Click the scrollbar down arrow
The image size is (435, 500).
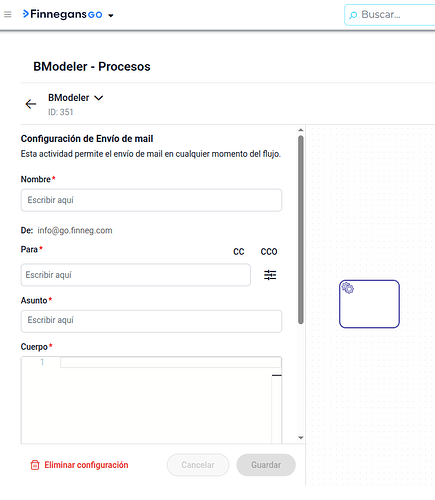pos(301,438)
